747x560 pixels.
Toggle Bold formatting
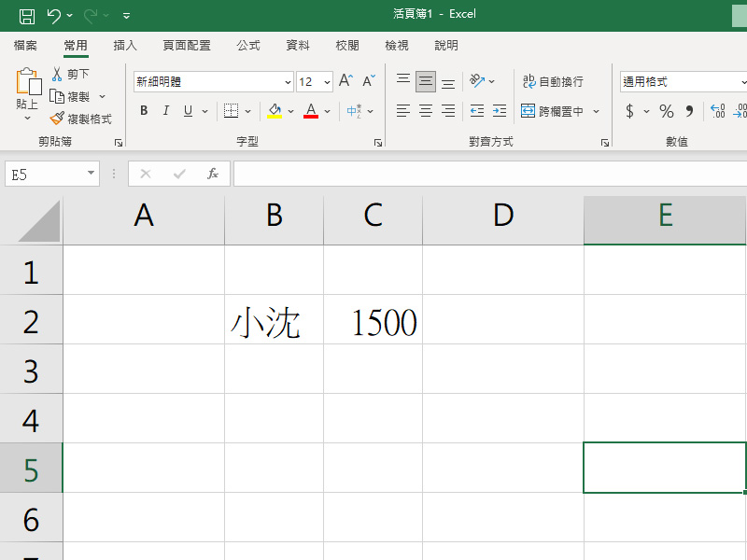(x=144, y=111)
